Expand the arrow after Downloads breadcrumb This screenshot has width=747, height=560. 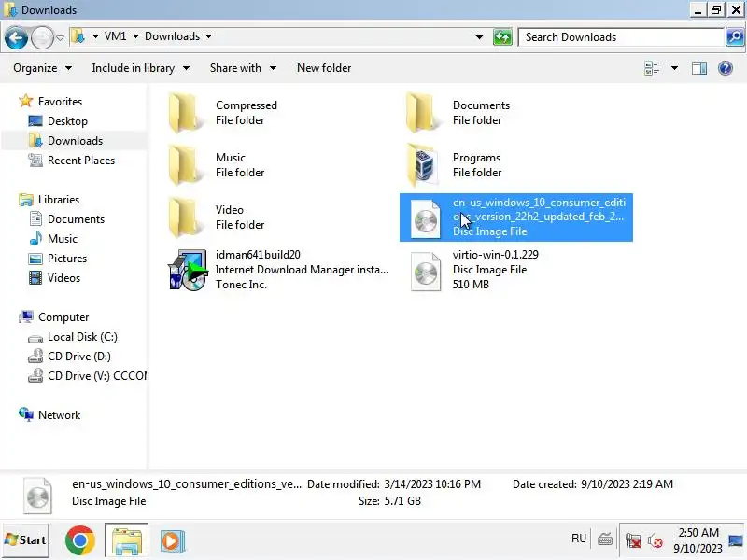(x=208, y=36)
